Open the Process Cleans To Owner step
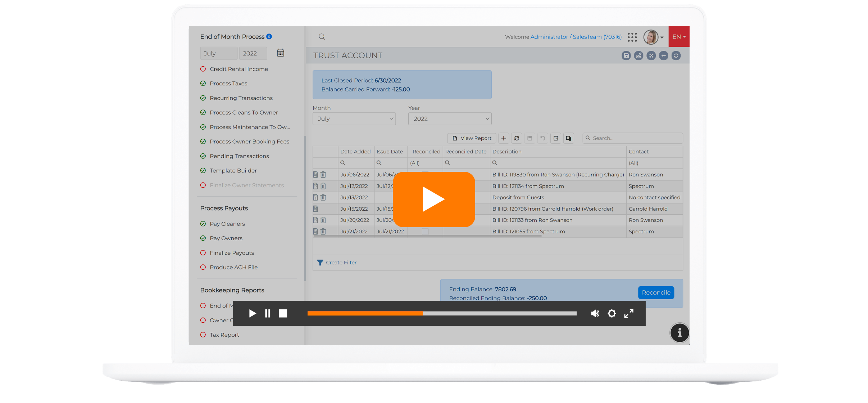 tap(244, 113)
